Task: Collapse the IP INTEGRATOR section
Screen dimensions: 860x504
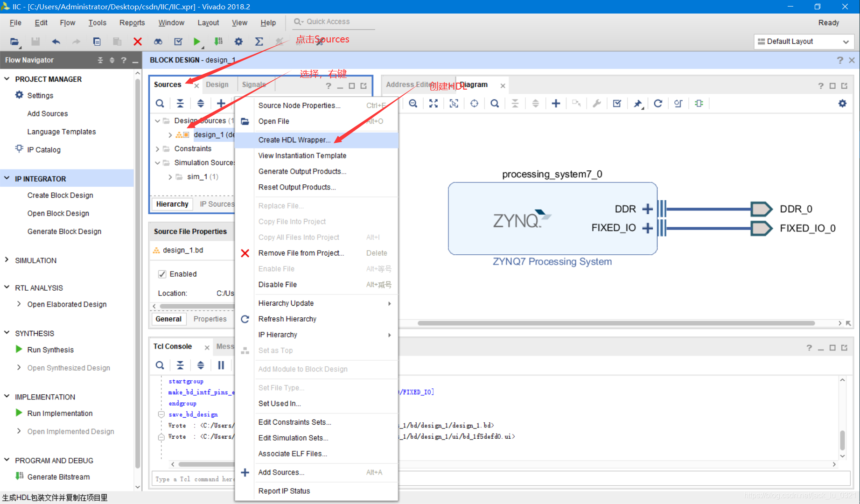Action: [7, 178]
